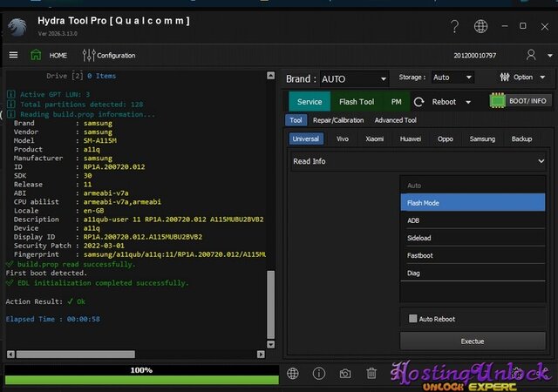Viewport: 558px width, 392px height.
Task: Switch to the Flash Tool tab
Action: click(356, 102)
